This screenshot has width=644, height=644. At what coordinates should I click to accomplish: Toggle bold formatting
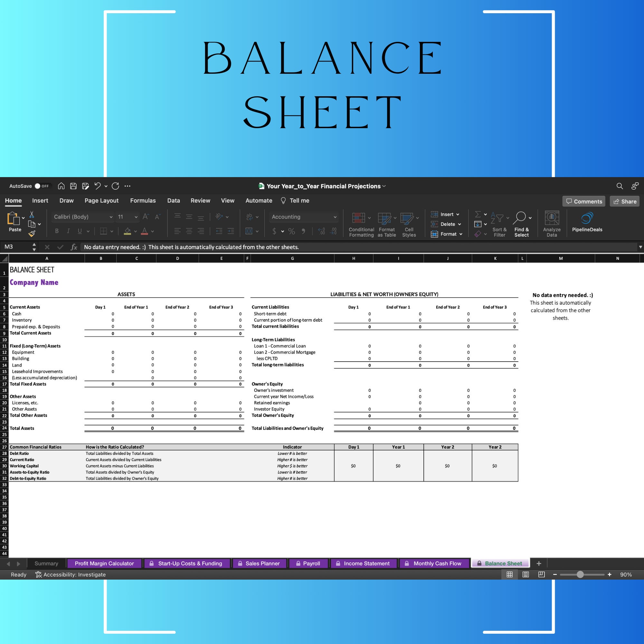click(x=57, y=231)
